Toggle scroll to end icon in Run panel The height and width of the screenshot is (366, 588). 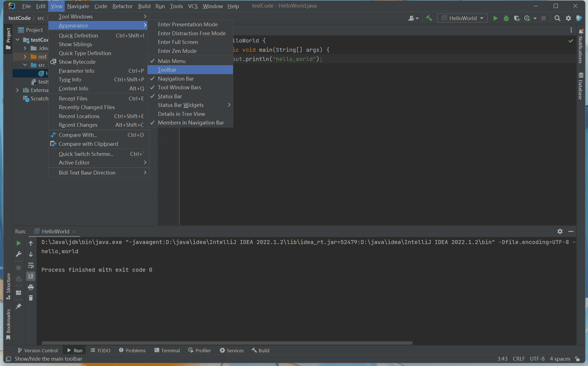[31, 276]
